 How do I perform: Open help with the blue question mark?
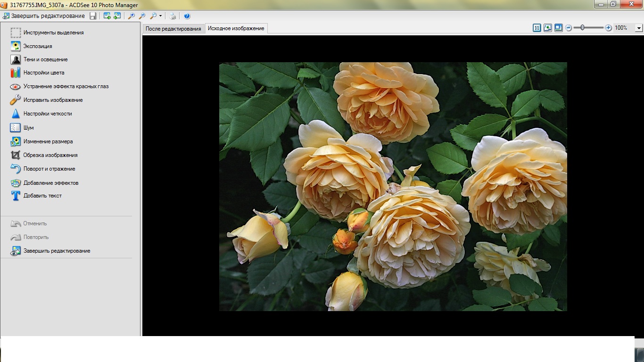[x=187, y=16]
